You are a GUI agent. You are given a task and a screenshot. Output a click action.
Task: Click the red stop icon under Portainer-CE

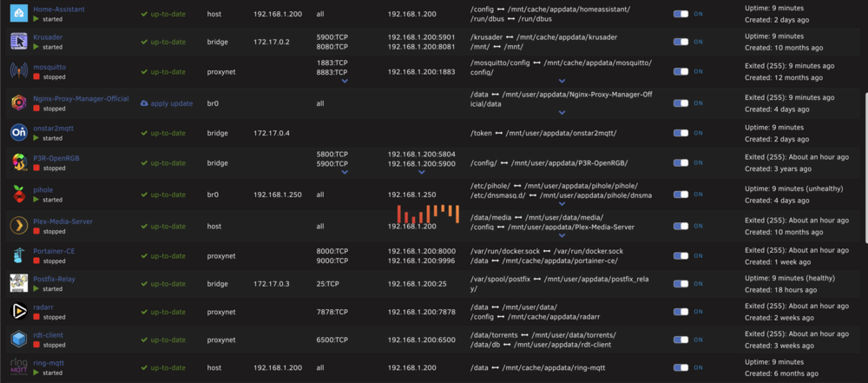[x=36, y=261]
